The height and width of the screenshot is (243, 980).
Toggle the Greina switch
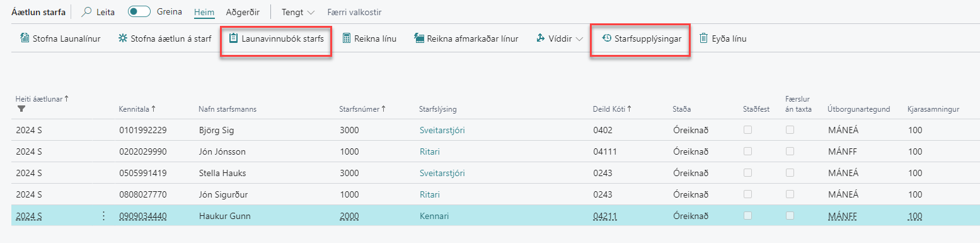139,12
